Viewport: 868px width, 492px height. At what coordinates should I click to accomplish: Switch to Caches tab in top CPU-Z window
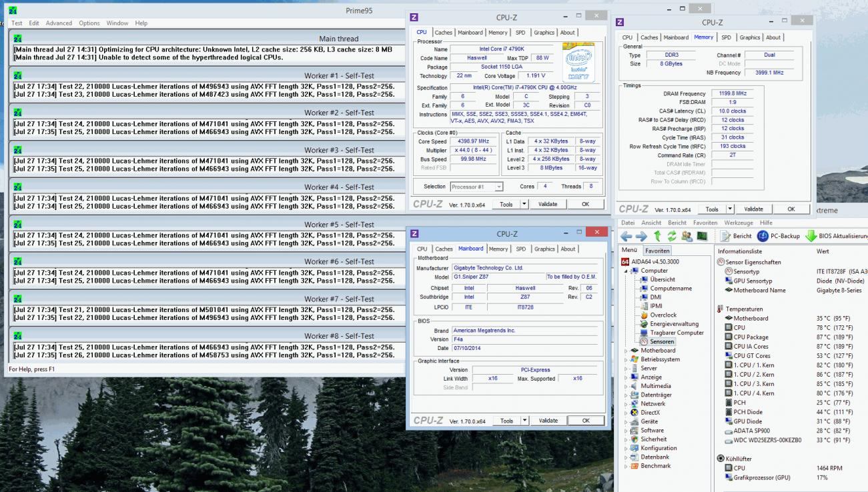pyautogui.click(x=444, y=33)
